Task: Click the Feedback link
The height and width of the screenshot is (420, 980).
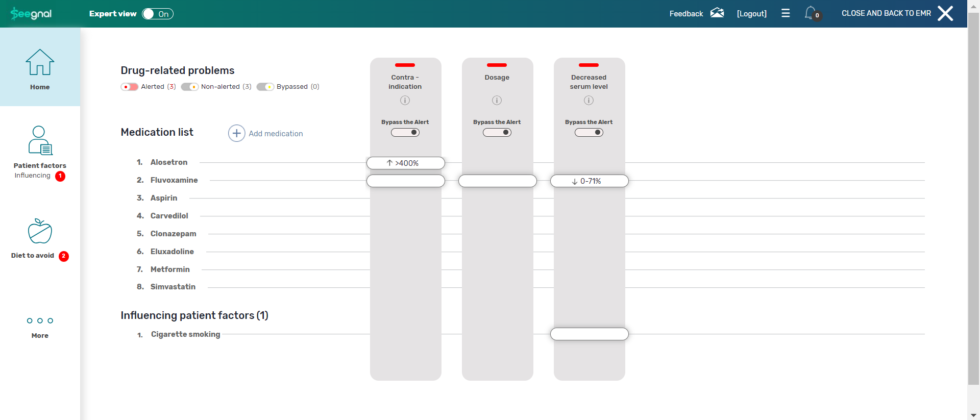Action: (x=686, y=14)
